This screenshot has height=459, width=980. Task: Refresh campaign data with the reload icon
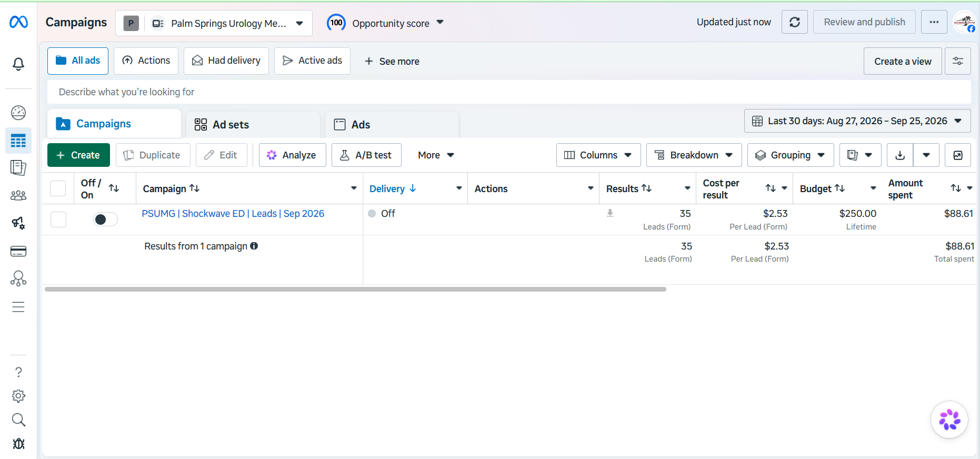tap(795, 22)
